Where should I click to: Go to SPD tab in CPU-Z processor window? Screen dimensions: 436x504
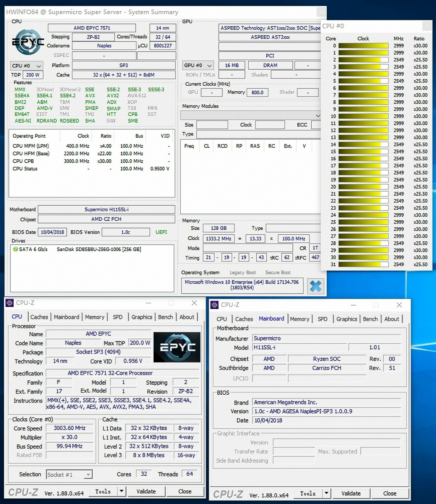[118, 317]
